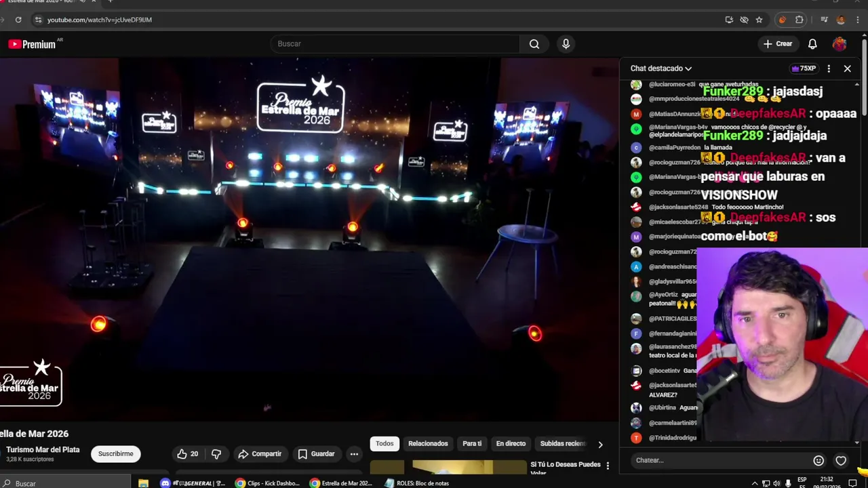Click the Windows taskbar Buscar search box
868x488 pixels.
64,483
